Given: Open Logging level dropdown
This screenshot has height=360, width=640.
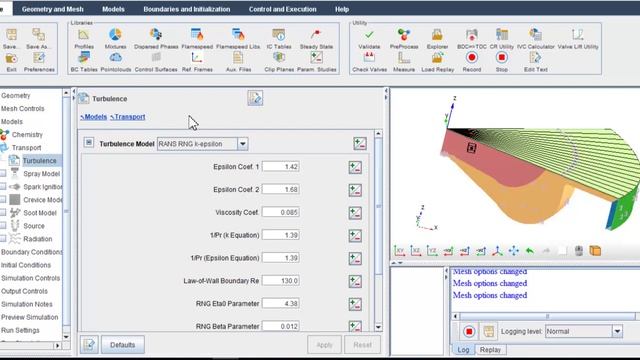Looking at the screenshot, I should pyautogui.click(x=617, y=331).
